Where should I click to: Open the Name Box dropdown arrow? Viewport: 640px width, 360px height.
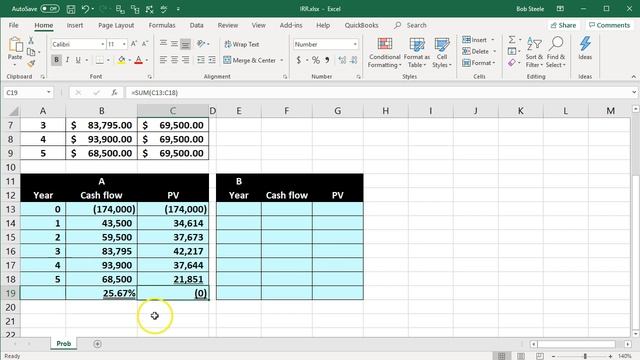pos(49,93)
